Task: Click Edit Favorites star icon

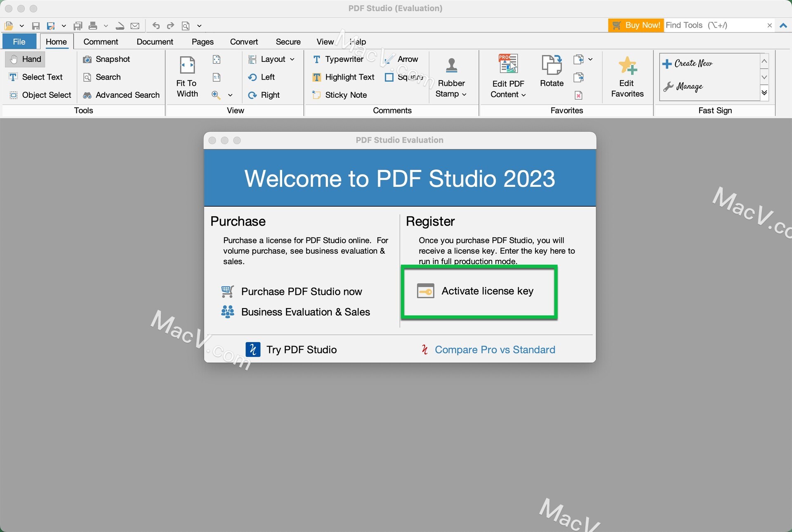Action: click(627, 77)
